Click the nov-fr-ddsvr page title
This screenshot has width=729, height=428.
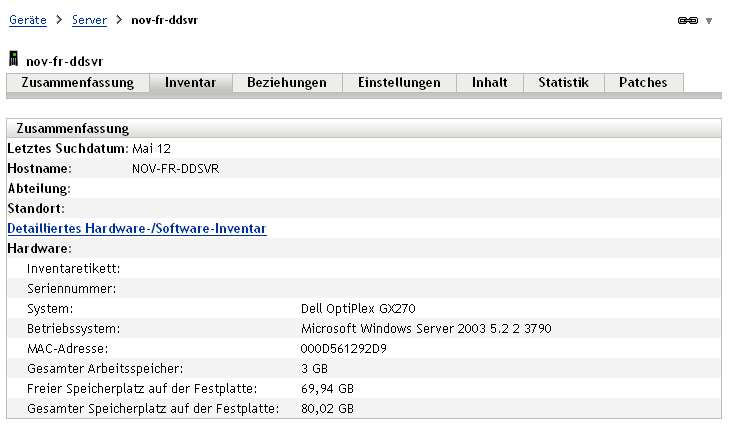(x=64, y=61)
